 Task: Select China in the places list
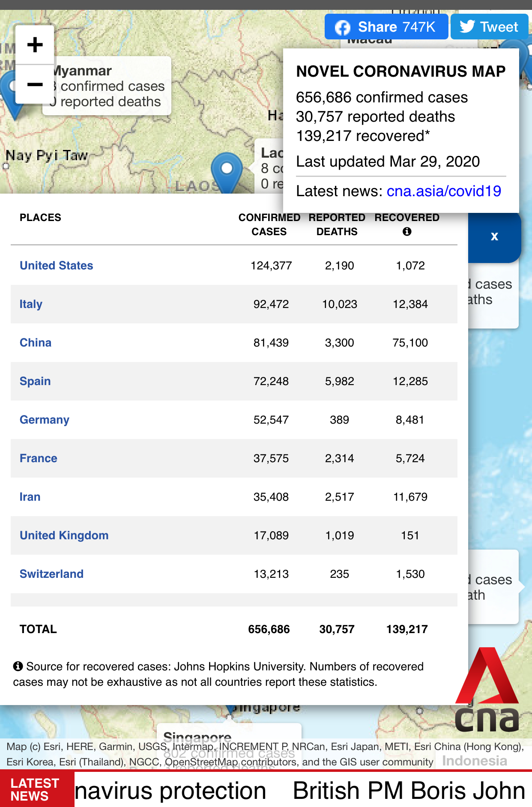point(36,343)
